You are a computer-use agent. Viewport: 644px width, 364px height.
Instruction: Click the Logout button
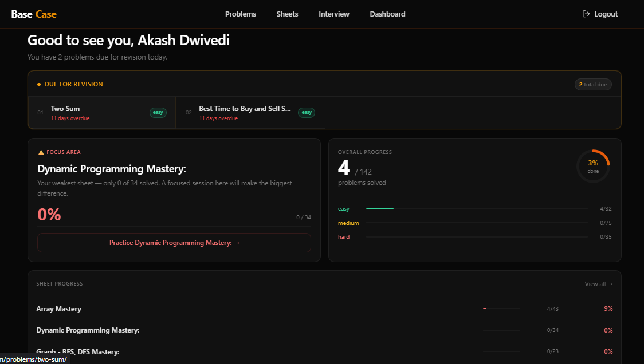(x=600, y=14)
